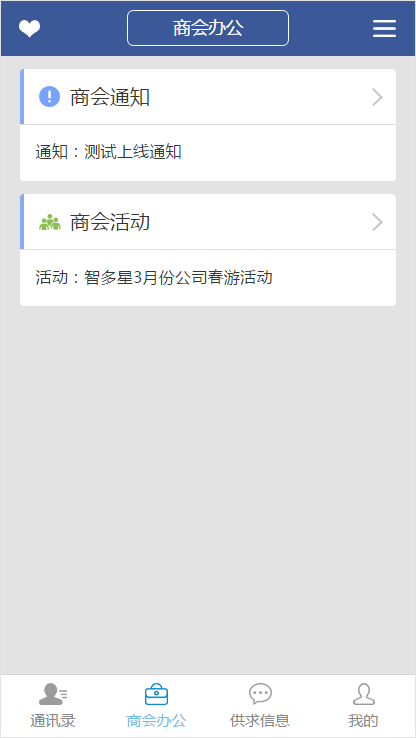Open the 商会活动 section header
Image resolution: width=416 pixels, height=738 pixels.
[x=208, y=222]
